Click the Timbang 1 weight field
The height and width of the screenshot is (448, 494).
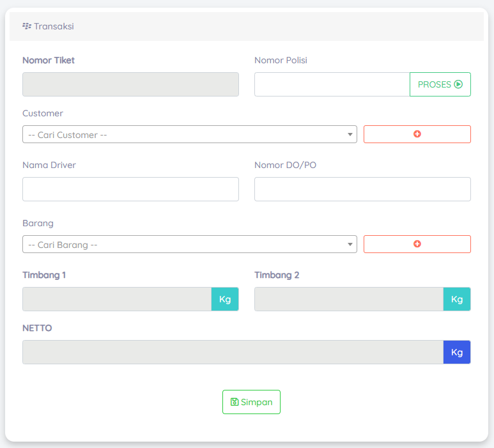pos(117,299)
